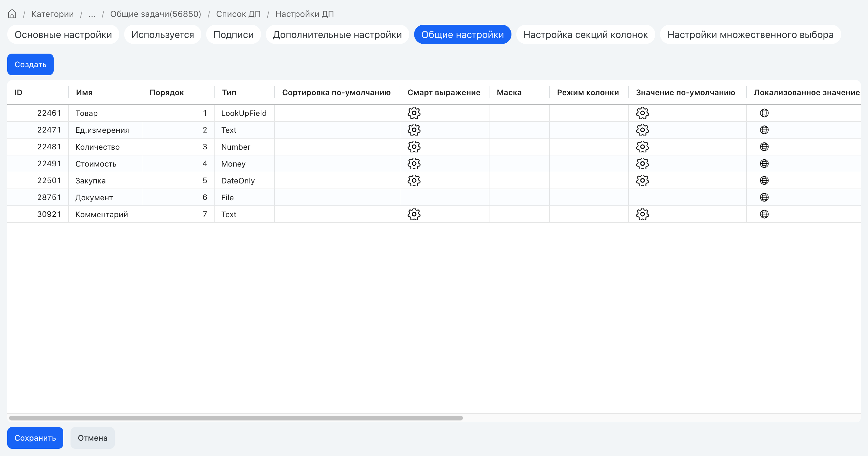Click the horizontal table scrollbar
Image resolution: width=868 pixels, height=456 pixels.
[x=236, y=418]
